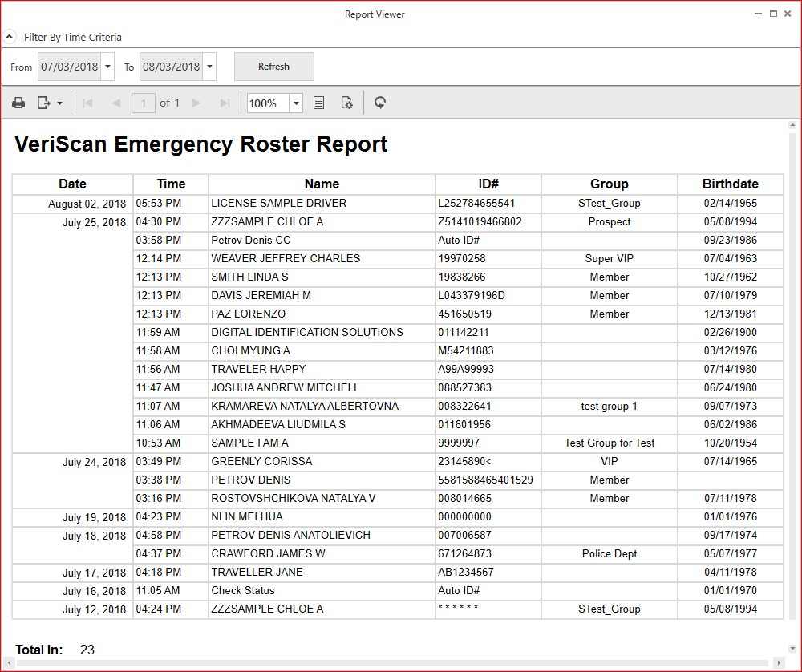This screenshot has width=802, height=672.
Task: Go to next report page
Action: (x=196, y=103)
